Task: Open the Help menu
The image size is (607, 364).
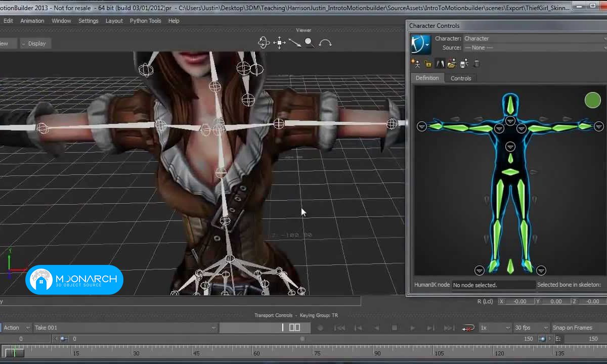Action: tap(174, 21)
